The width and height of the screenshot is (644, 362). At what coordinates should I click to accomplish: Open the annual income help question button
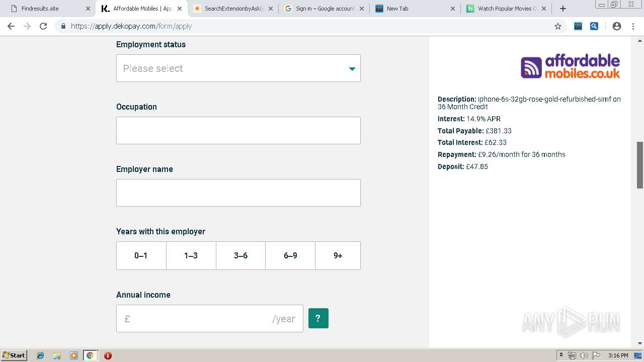(x=318, y=318)
